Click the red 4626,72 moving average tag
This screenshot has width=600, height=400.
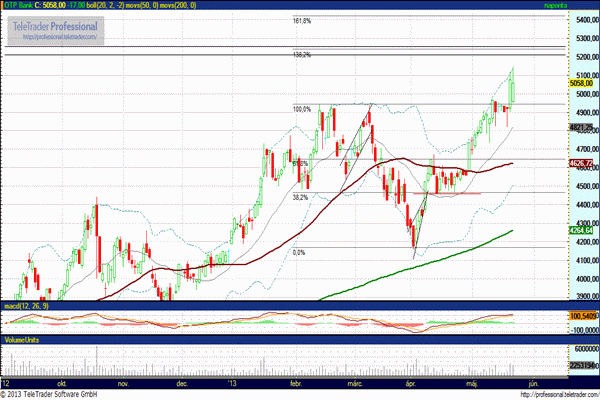[581, 163]
